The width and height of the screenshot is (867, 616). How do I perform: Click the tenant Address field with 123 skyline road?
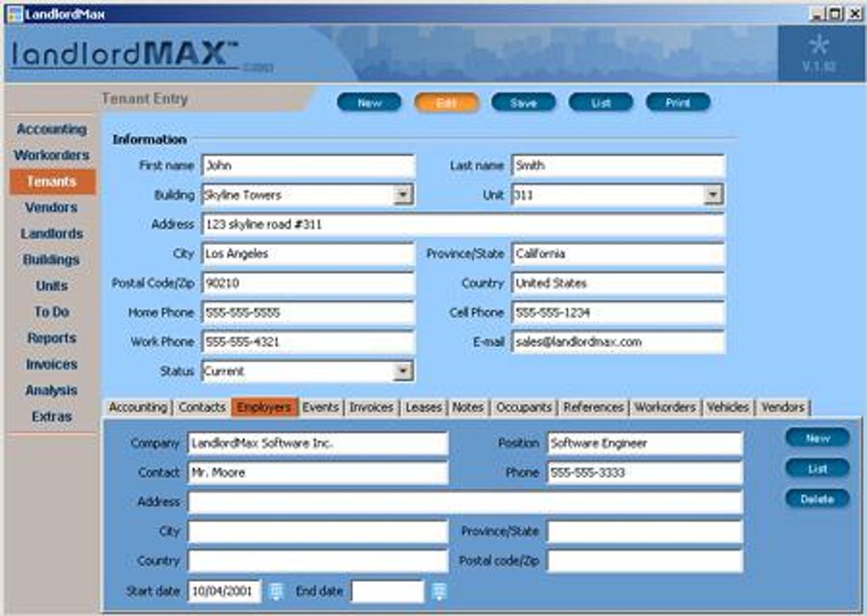(463, 224)
